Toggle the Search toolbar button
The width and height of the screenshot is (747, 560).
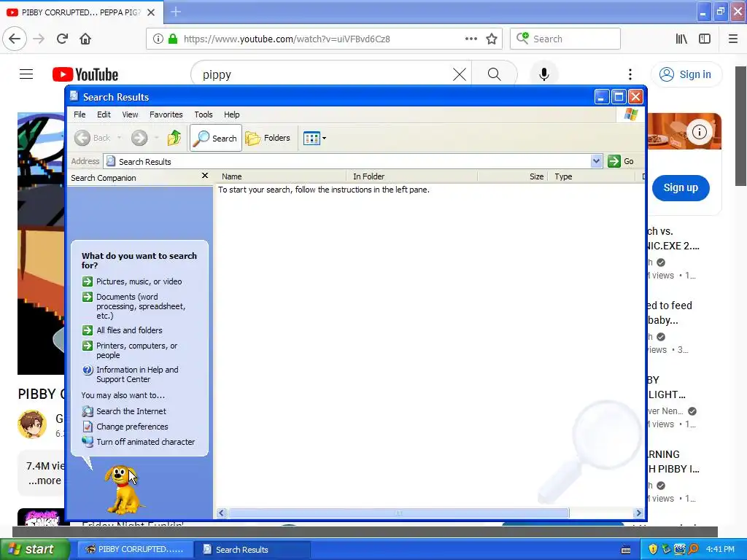pyautogui.click(x=216, y=138)
